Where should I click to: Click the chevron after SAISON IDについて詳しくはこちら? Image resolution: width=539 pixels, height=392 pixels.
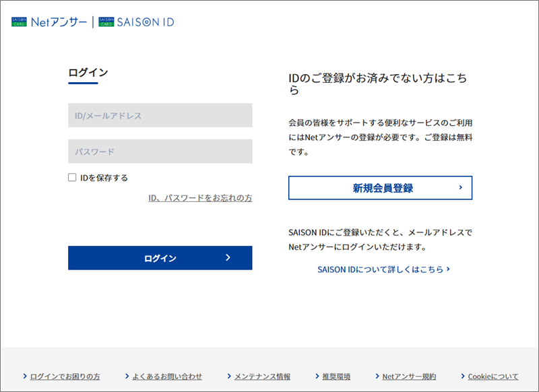tap(448, 269)
